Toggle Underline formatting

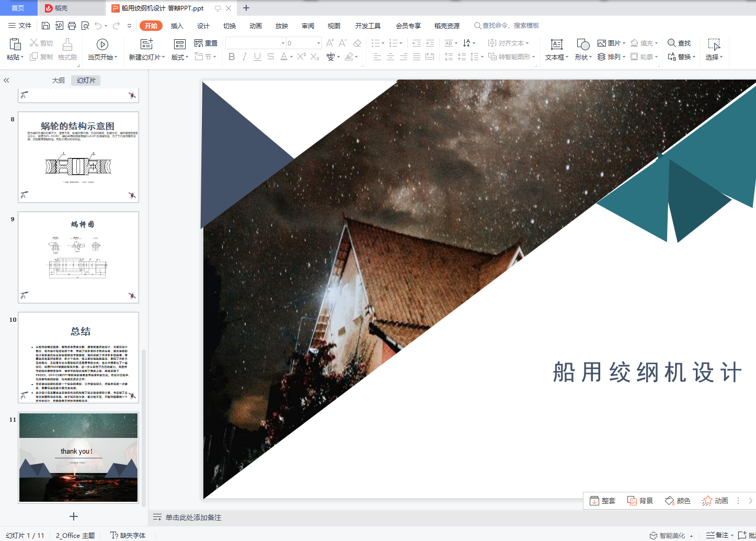[257, 57]
